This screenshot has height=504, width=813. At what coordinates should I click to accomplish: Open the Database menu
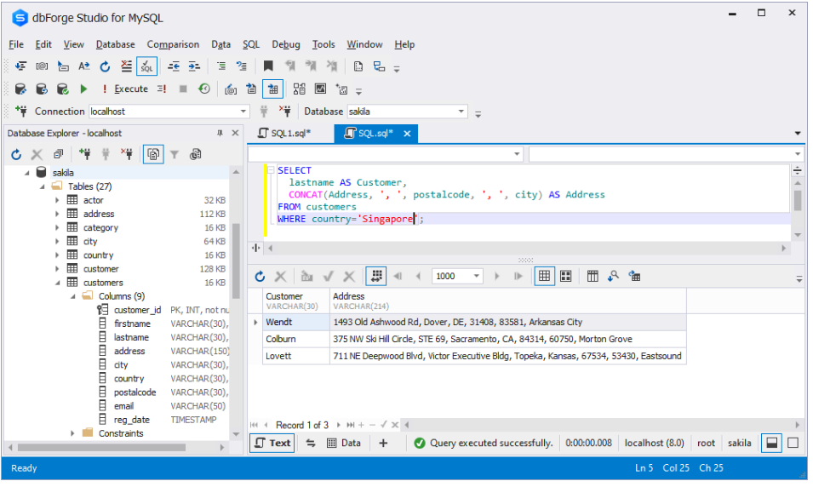[x=115, y=44]
